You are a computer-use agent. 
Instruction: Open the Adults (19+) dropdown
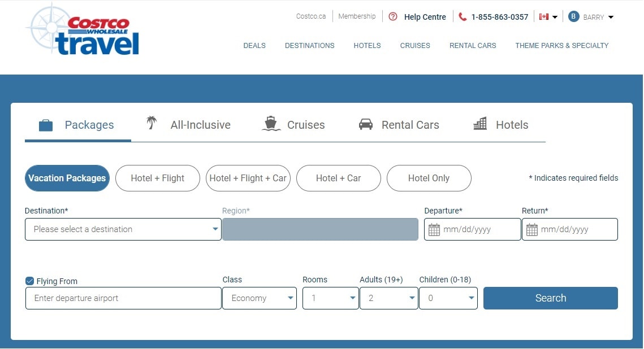388,298
